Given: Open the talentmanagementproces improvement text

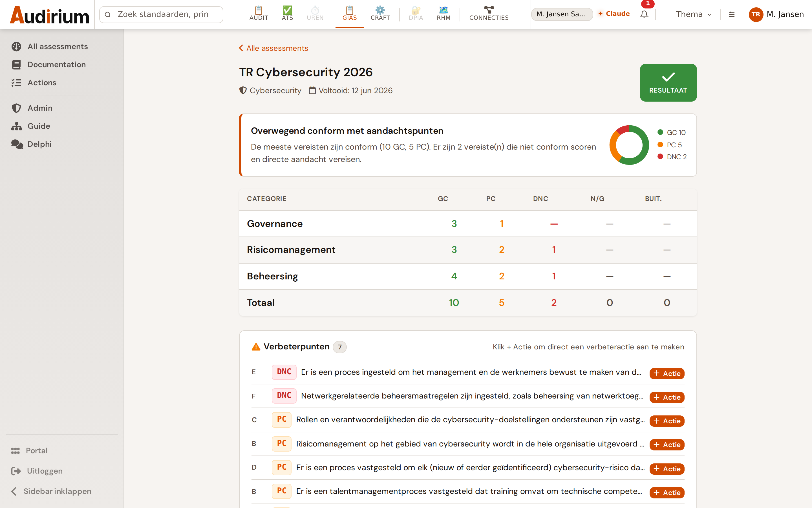Looking at the screenshot, I should tap(469, 491).
